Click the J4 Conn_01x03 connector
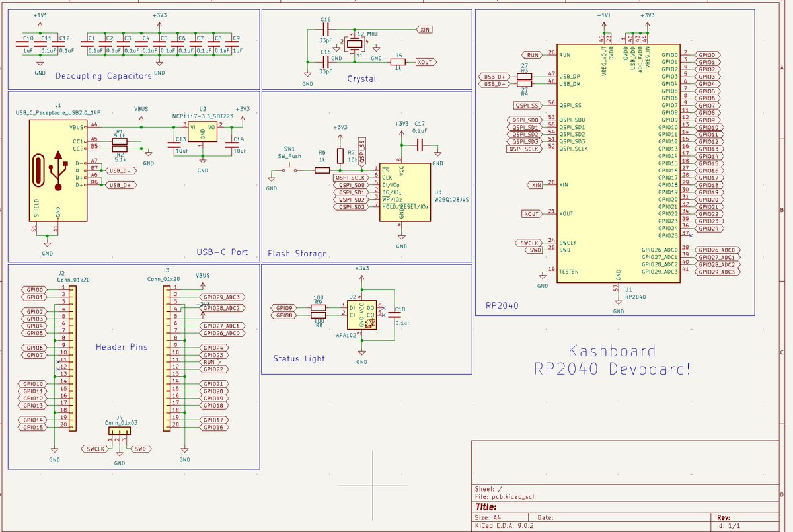This screenshot has width=793, height=532. (120, 431)
